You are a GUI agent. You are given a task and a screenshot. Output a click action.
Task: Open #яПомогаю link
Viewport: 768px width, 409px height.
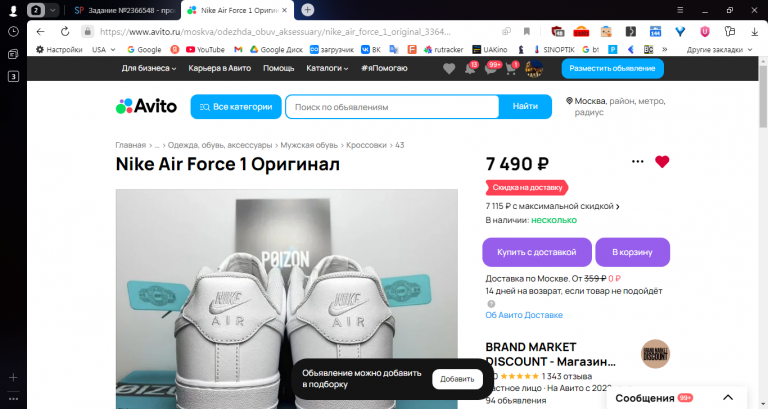tap(384, 69)
